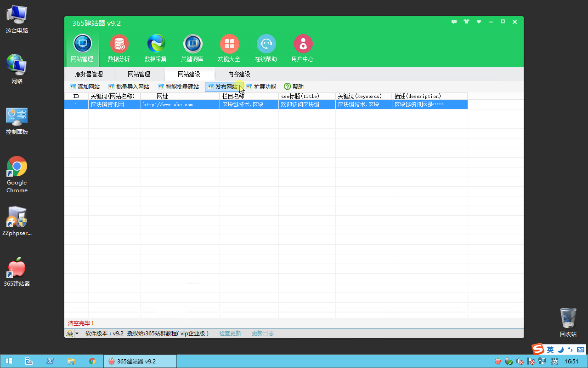Click the row ID 1 cell
Image resolution: width=588 pixels, height=368 pixels.
(76, 104)
